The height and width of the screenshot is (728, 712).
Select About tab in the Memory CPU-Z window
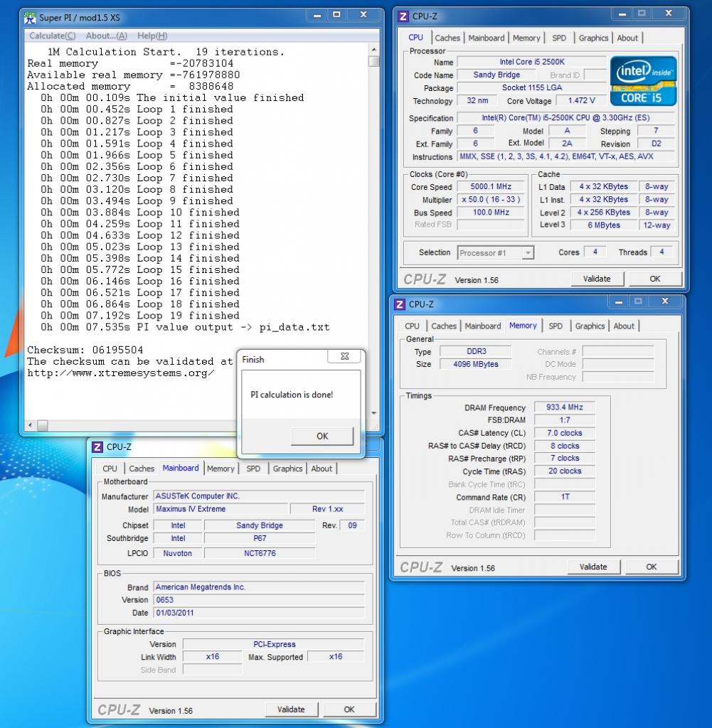[x=624, y=326]
